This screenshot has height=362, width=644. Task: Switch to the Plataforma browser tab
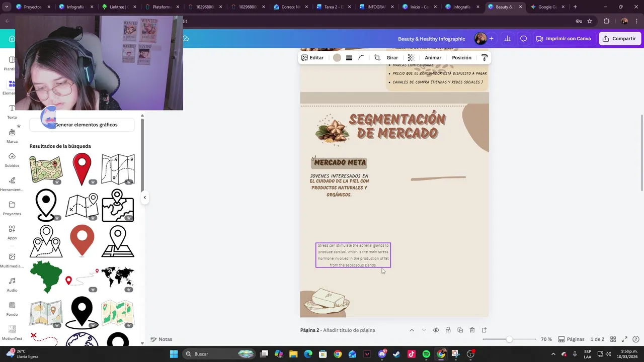(x=161, y=7)
